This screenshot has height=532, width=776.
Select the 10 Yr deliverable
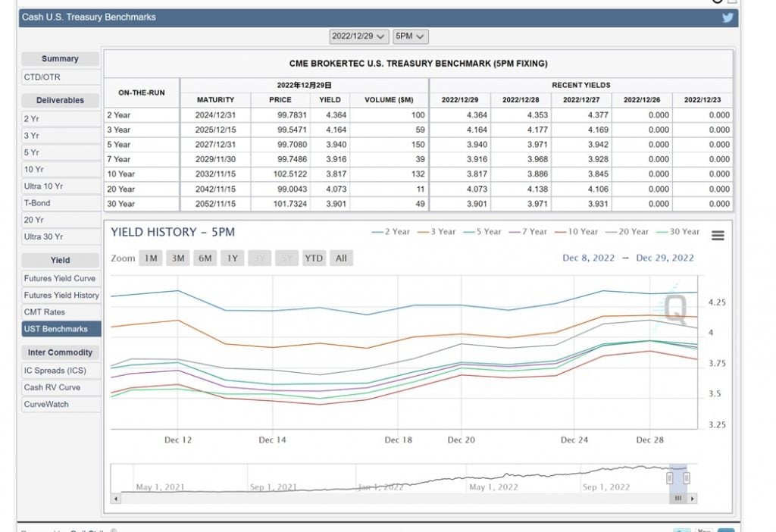(x=61, y=169)
